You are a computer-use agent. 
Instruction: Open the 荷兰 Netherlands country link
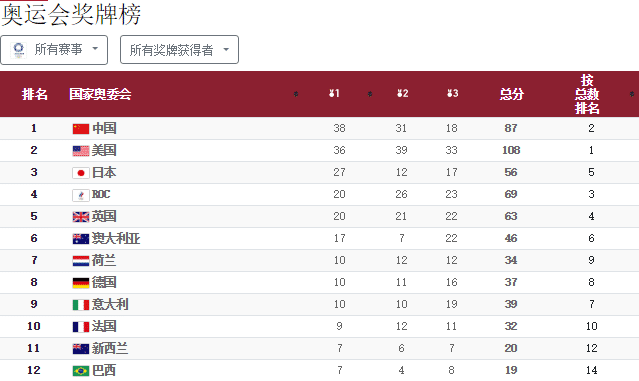tap(104, 260)
